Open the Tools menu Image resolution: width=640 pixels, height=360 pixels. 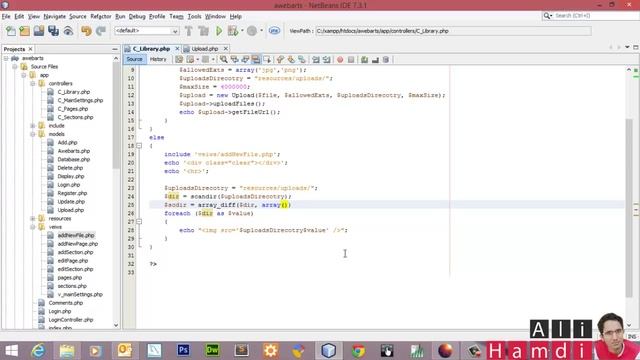coord(194,16)
